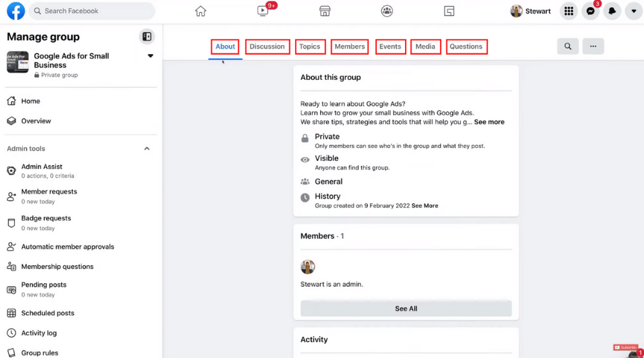Open the Watch video icon

click(263, 11)
